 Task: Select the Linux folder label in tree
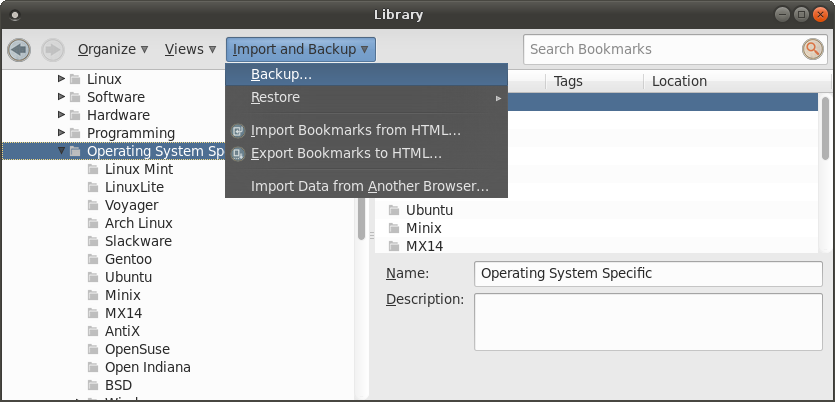click(104, 79)
